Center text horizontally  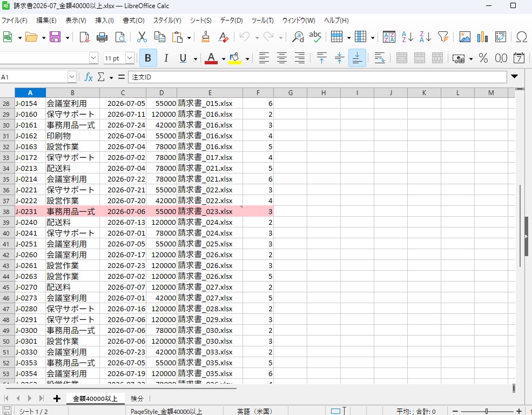281,58
